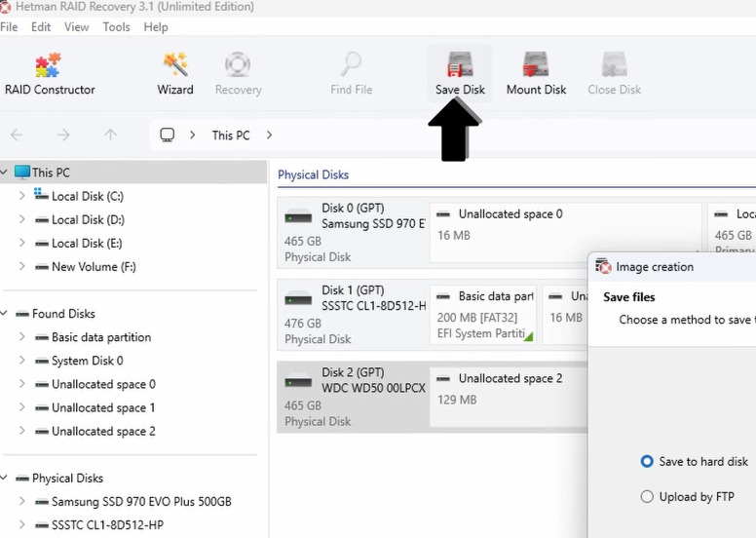Screen dimensions: 756x538
Task: Click the Image creation dialog icon
Action: click(x=603, y=266)
